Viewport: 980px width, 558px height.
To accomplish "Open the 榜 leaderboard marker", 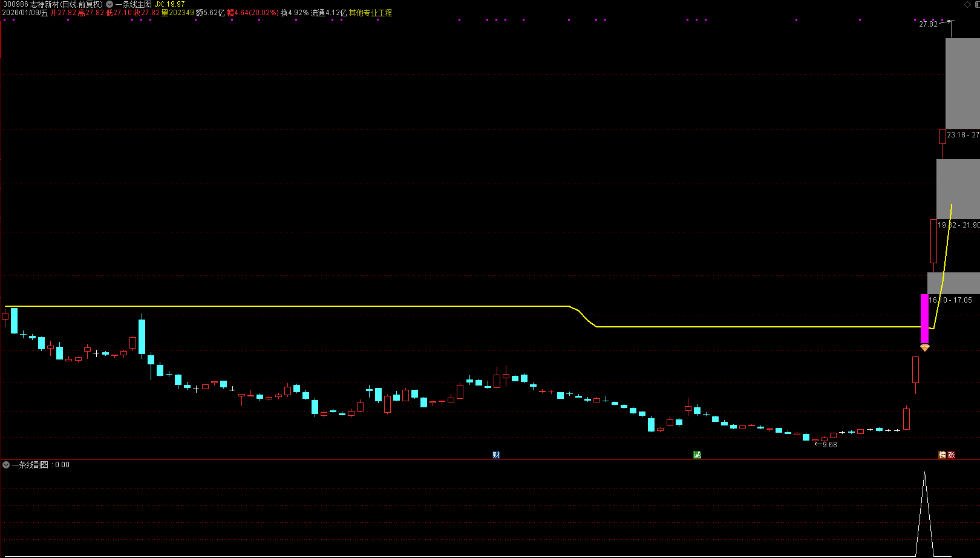I will coord(942,455).
